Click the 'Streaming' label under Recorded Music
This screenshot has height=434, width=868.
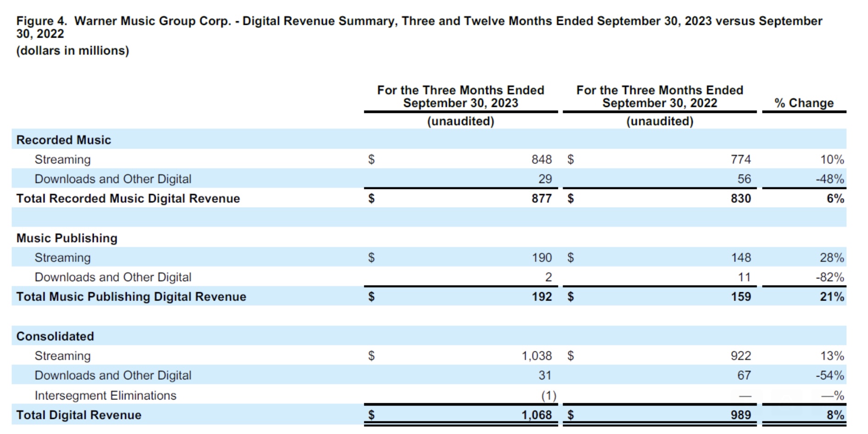point(63,160)
